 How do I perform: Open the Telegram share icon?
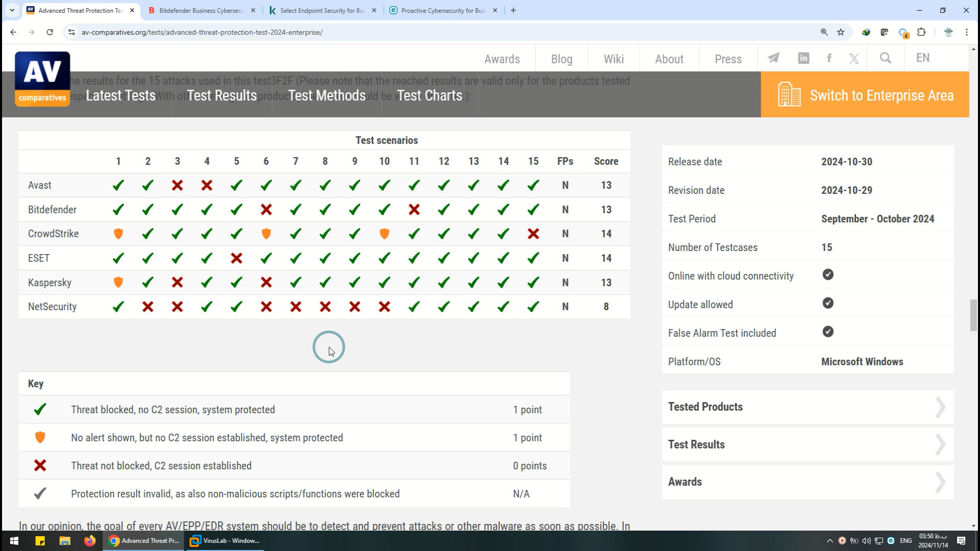(774, 58)
